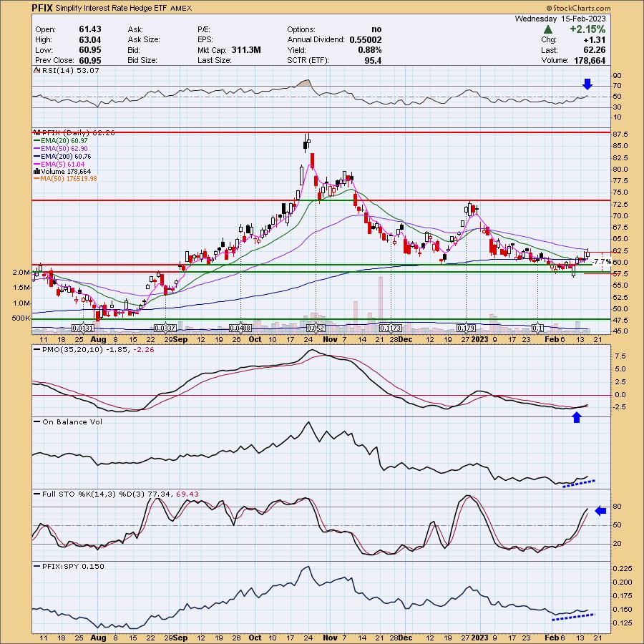Click the 0.1173 volume marker label

(391, 328)
